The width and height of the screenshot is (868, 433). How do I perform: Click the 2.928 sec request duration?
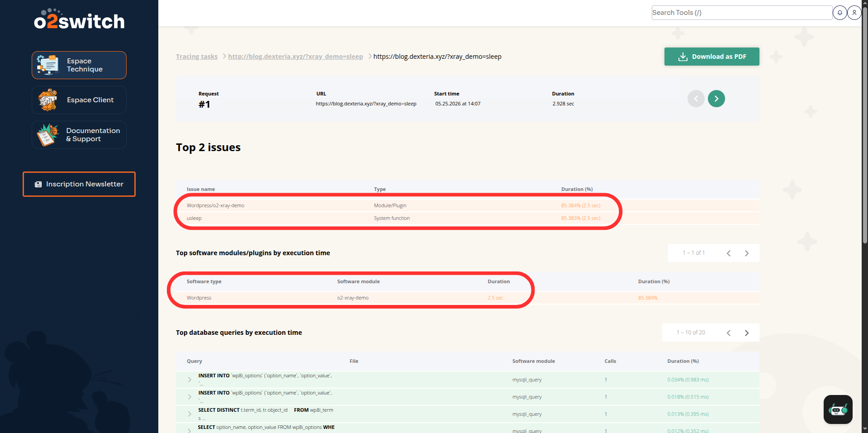[563, 104]
